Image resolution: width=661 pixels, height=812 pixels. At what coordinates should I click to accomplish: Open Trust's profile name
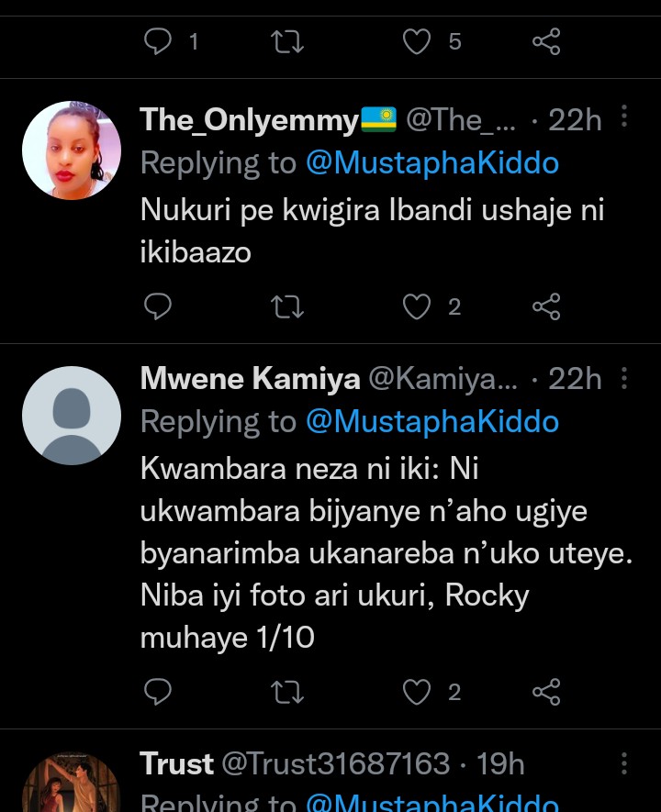[177, 763]
